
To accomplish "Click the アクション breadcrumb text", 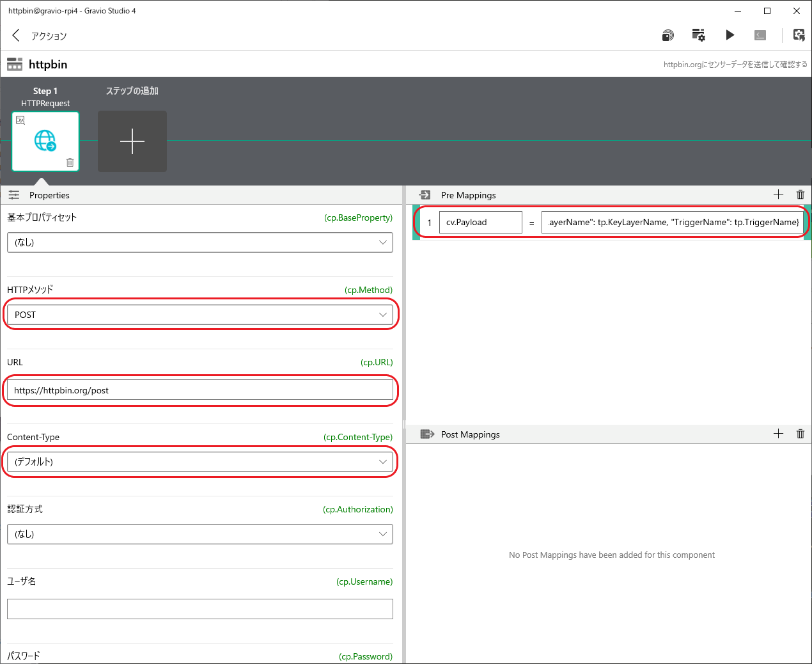I will 49,36.
